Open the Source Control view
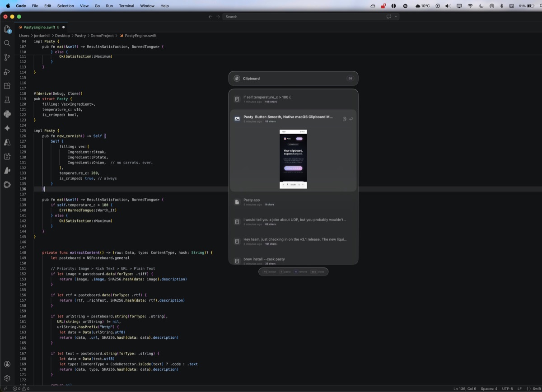Image resolution: width=542 pixels, height=392 pixels. point(7,57)
